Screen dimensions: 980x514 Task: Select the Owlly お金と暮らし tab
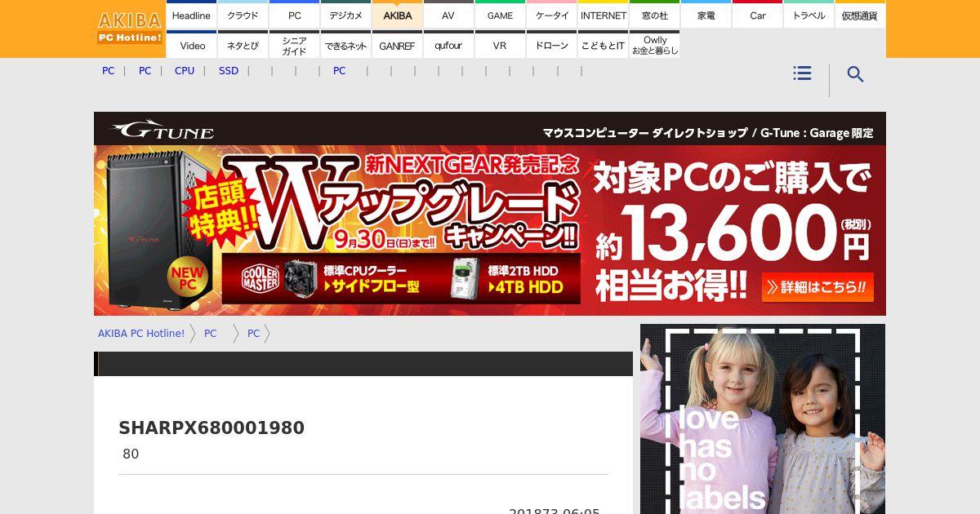click(x=655, y=45)
